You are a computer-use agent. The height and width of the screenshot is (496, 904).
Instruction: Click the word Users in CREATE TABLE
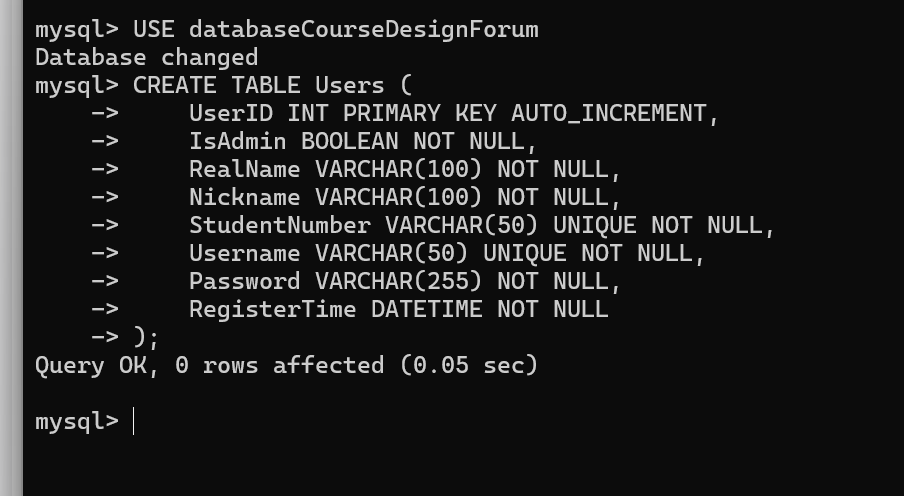(349, 85)
